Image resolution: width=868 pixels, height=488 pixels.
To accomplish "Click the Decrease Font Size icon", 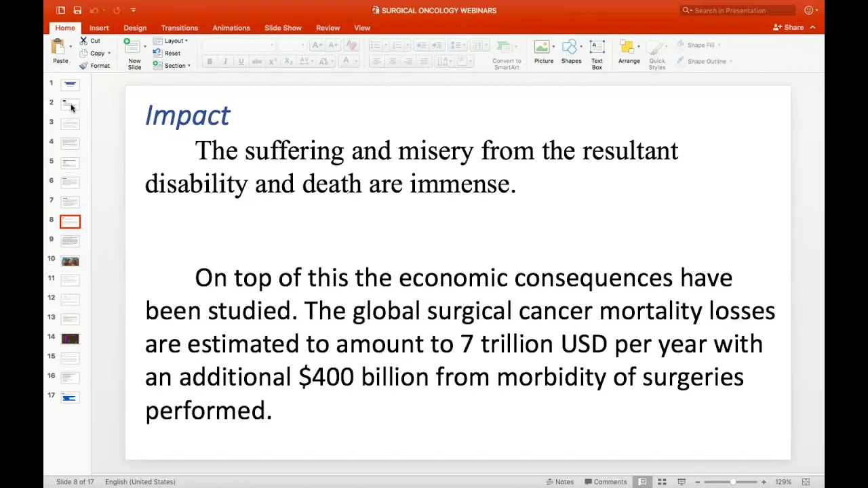I will coord(333,45).
